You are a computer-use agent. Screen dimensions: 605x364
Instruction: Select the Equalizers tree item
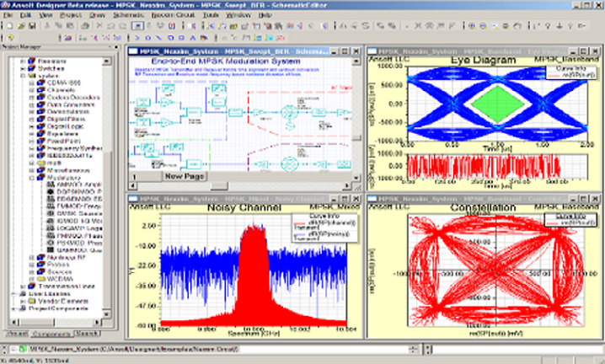pyautogui.click(x=63, y=134)
